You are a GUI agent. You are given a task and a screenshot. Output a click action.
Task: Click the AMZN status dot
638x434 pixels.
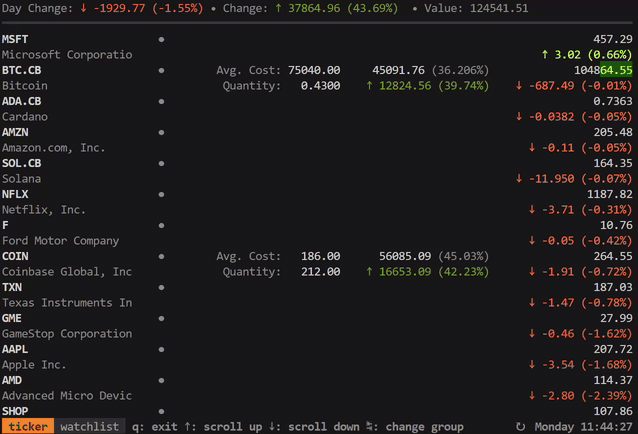click(x=162, y=132)
